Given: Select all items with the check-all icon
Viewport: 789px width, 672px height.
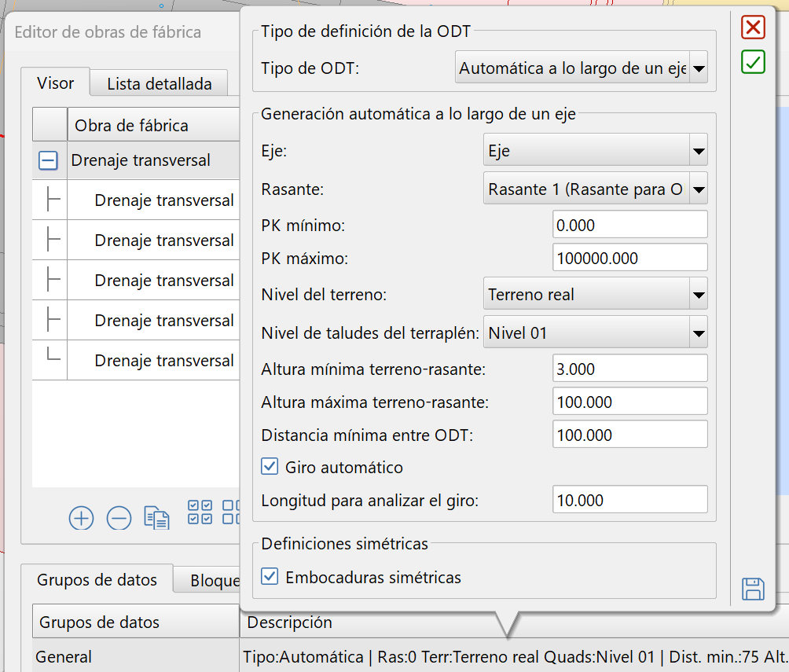Looking at the screenshot, I should [200, 511].
